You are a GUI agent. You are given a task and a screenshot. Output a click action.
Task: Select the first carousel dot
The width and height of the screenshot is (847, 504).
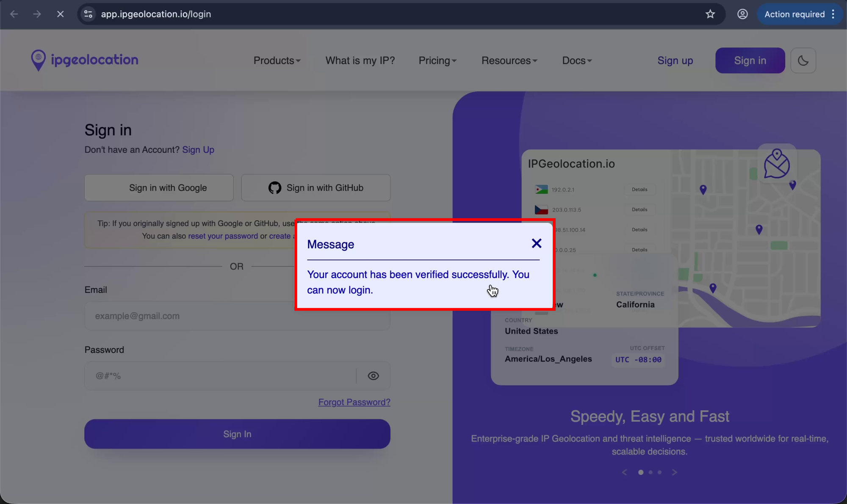[641, 472]
